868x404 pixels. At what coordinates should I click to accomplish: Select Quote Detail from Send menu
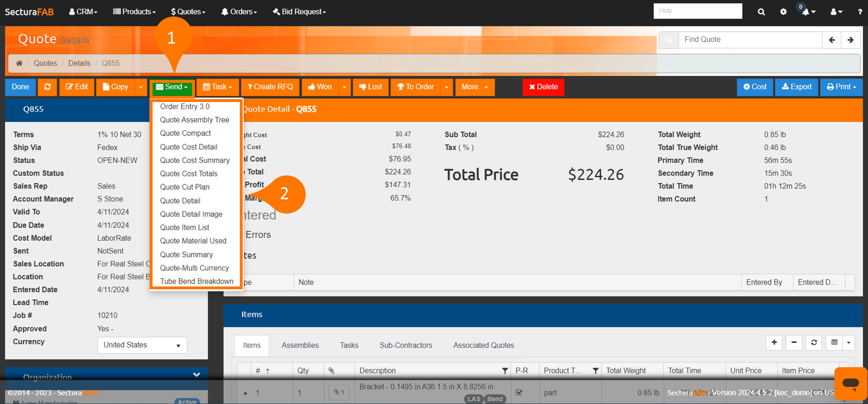click(180, 201)
